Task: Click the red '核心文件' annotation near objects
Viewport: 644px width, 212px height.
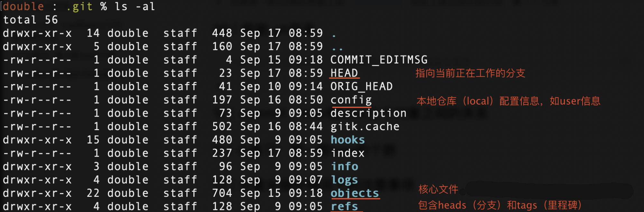Action: [x=438, y=189]
